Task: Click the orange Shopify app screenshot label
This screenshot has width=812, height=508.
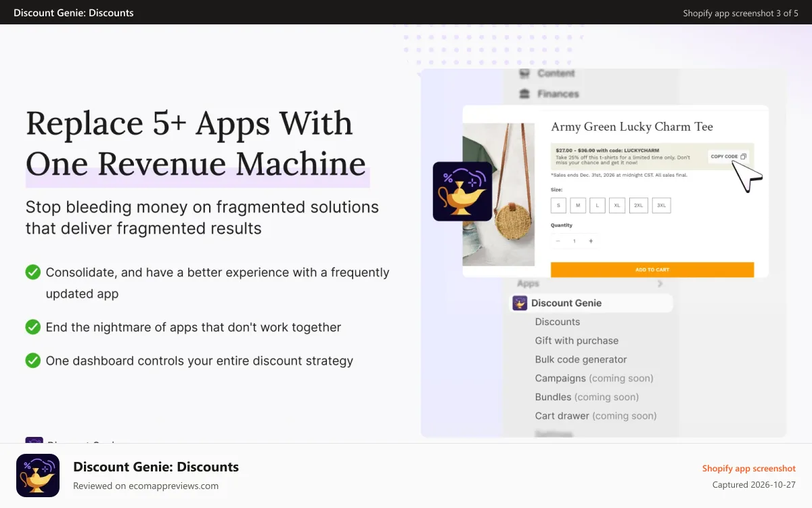Action: (x=749, y=469)
